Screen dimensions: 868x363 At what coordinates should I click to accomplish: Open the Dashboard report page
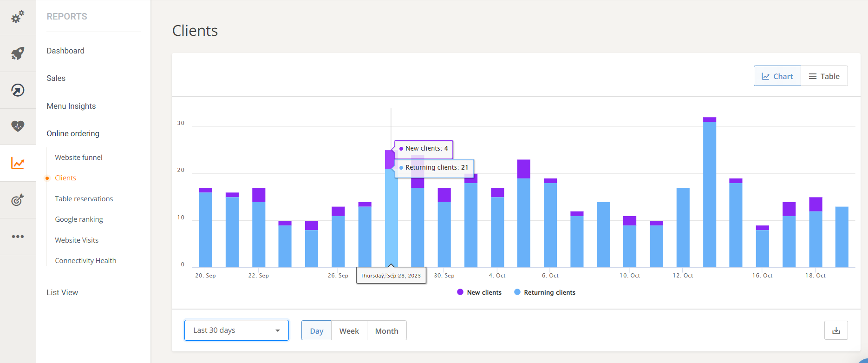click(65, 51)
